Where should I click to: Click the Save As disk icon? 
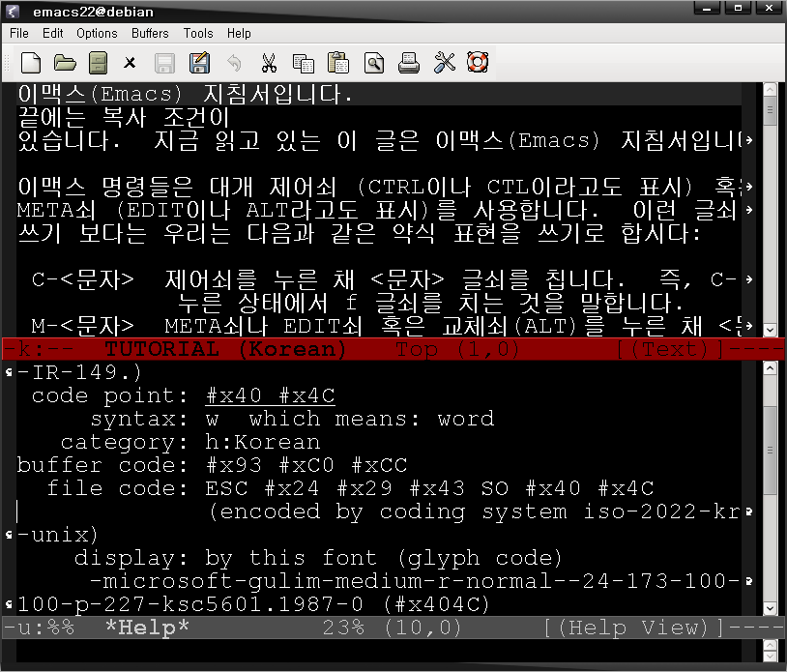pos(199,64)
